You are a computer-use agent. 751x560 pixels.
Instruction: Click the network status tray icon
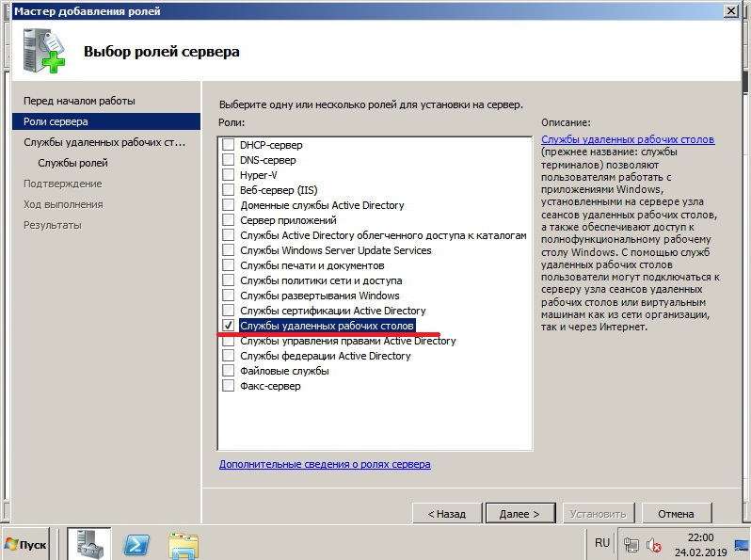point(632,545)
